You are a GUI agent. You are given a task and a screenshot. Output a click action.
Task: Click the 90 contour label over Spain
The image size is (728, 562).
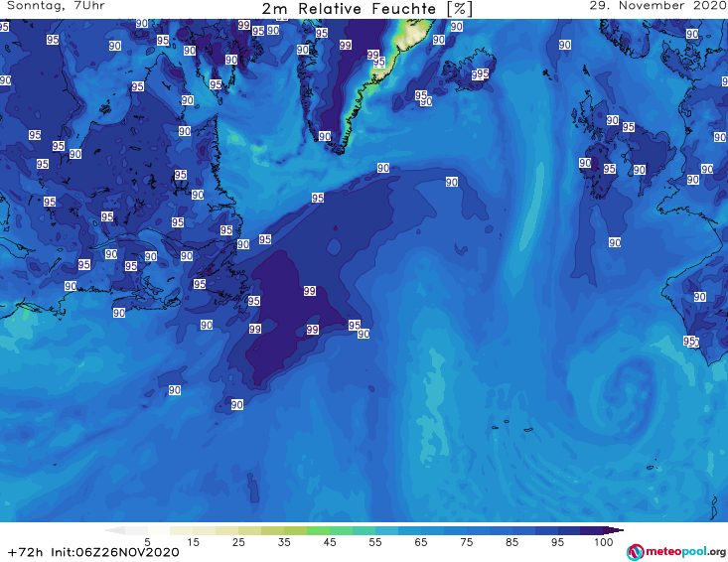click(699, 297)
